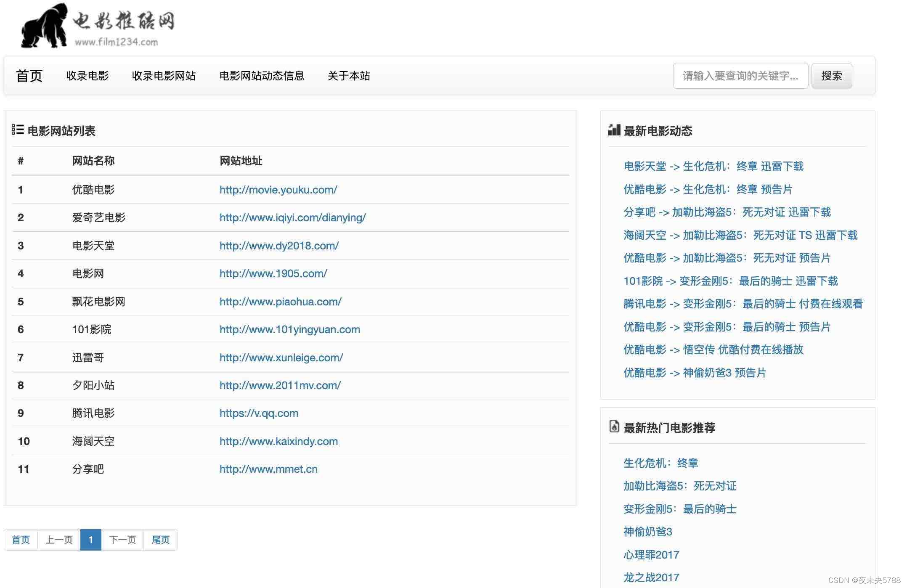Image resolution: width=907 pixels, height=588 pixels.
Task: Click the flame document icon beside 最新热门电影推荐
Action: (x=614, y=426)
